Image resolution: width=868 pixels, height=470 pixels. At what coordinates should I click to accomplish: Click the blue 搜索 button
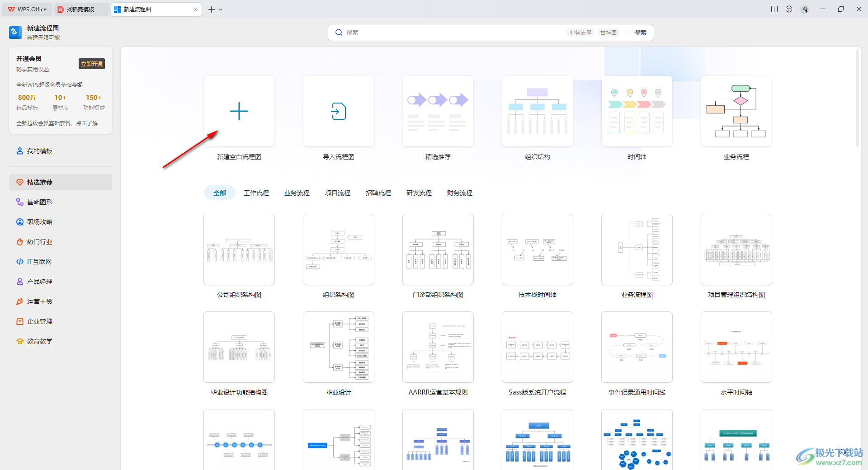pos(640,33)
